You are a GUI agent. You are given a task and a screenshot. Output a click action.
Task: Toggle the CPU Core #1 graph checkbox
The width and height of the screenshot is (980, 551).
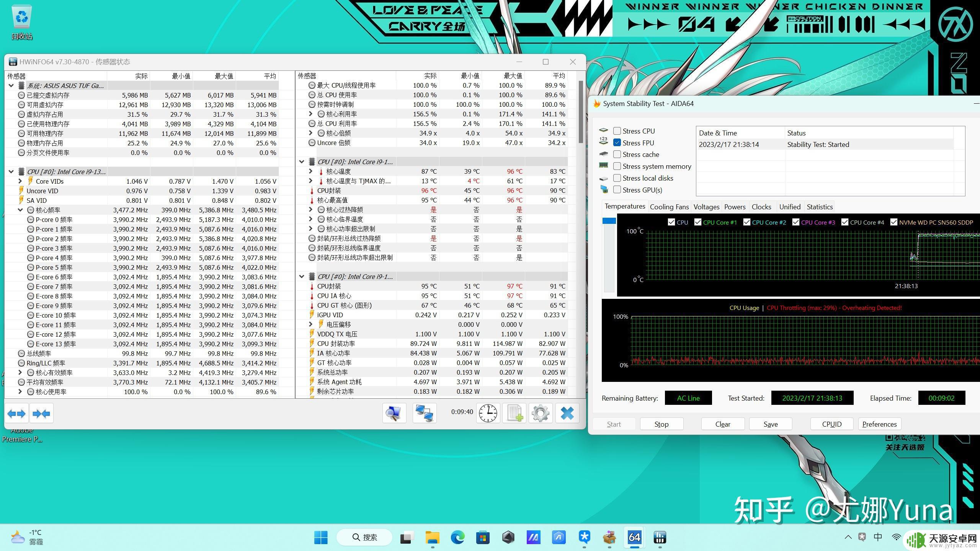click(697, 222)
